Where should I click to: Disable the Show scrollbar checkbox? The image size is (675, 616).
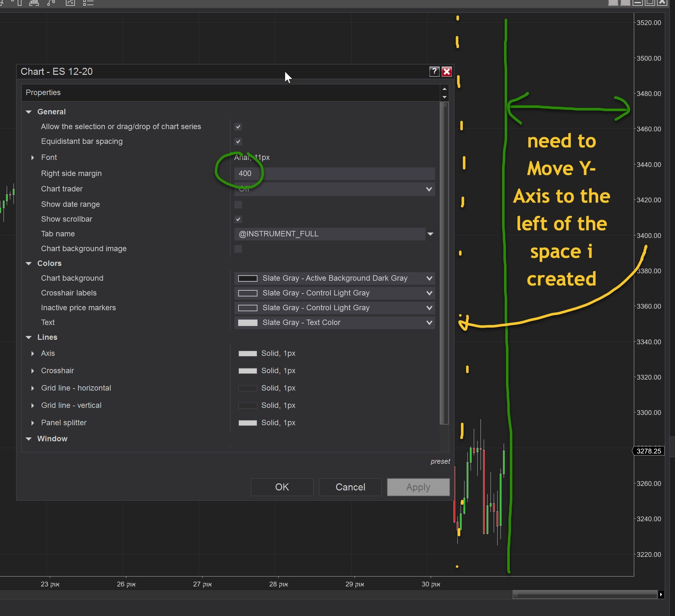point(238,219)
